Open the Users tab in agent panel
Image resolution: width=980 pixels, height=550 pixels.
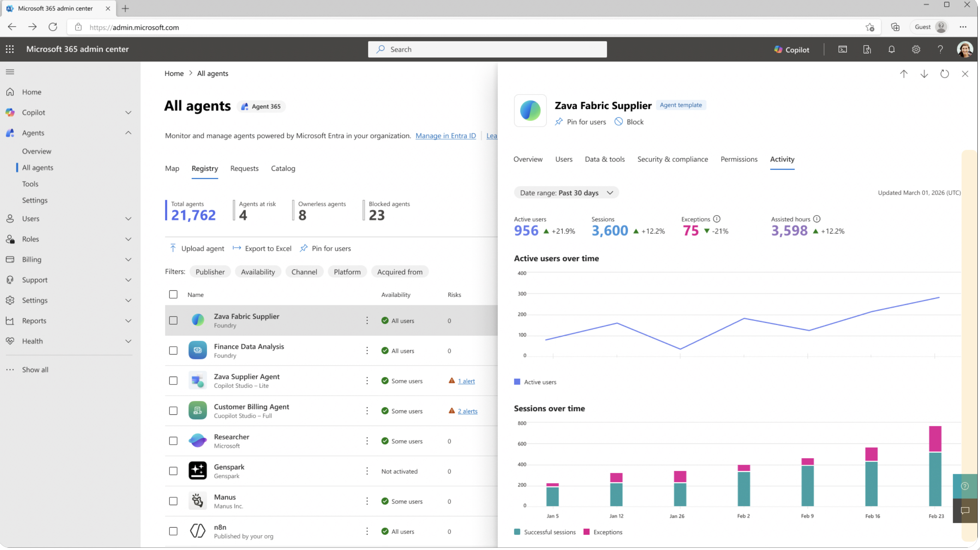tap(564, 159)
